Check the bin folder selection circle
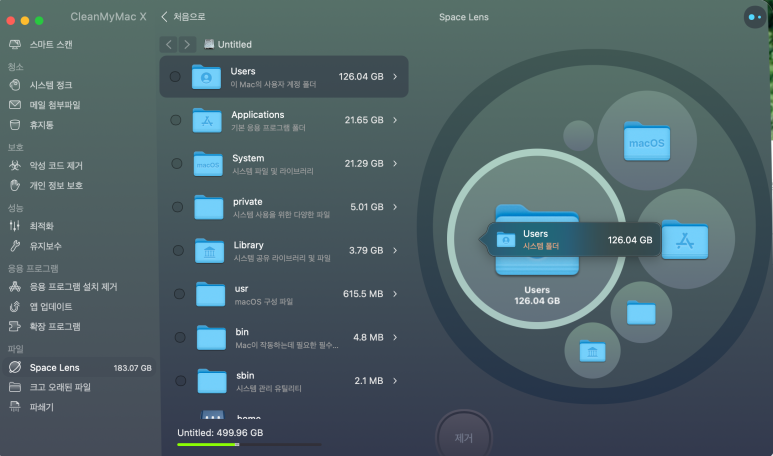This screenshot has width=773, height=456. point(180,337)
